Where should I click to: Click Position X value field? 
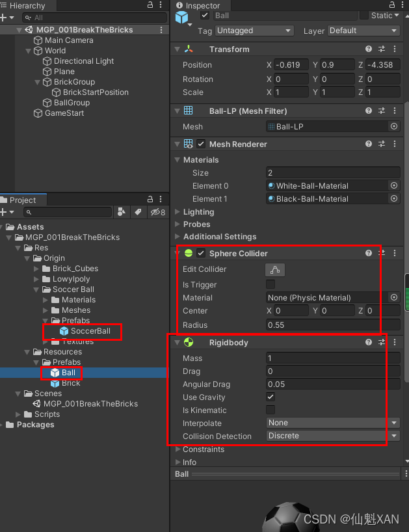pos(291,64)
